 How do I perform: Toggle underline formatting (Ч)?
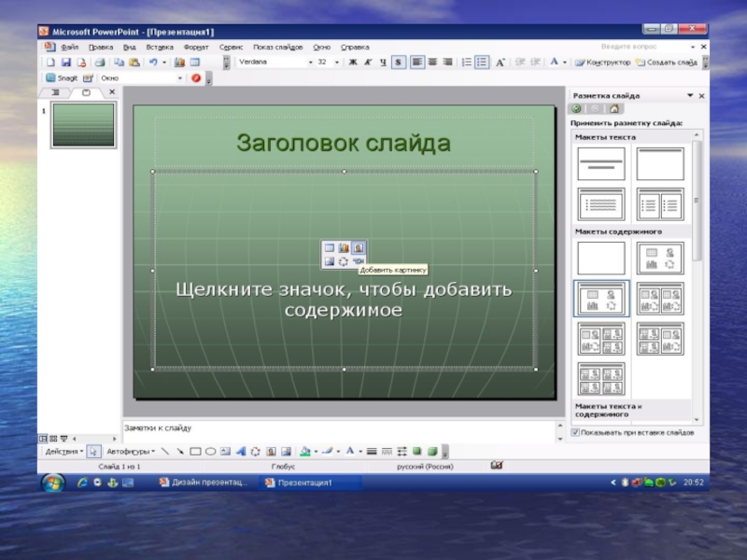(383, 63)
